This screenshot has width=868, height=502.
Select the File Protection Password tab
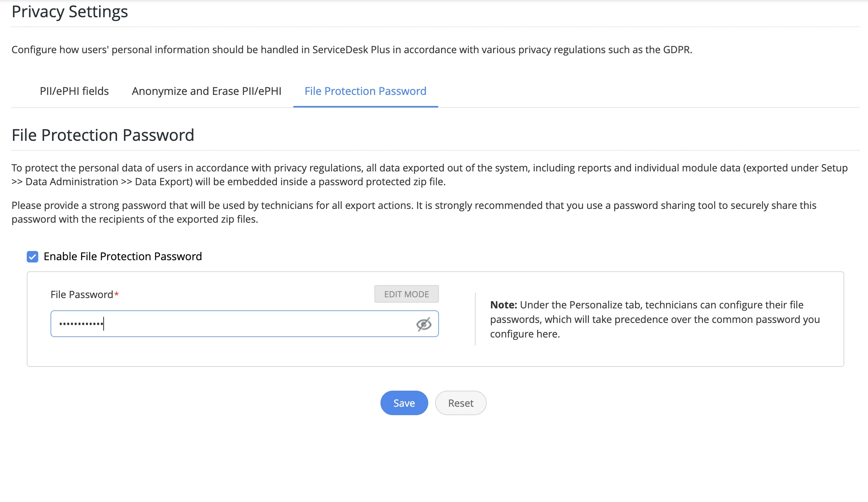(365, 91)
